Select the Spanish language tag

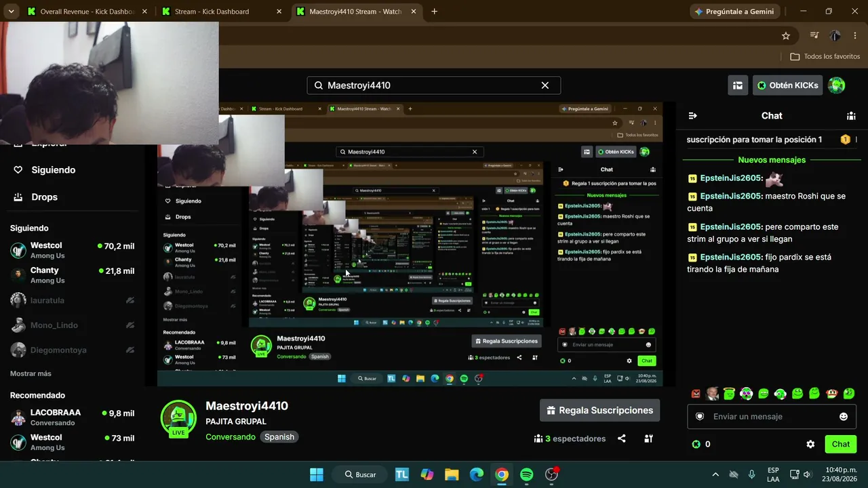point(279,437)
